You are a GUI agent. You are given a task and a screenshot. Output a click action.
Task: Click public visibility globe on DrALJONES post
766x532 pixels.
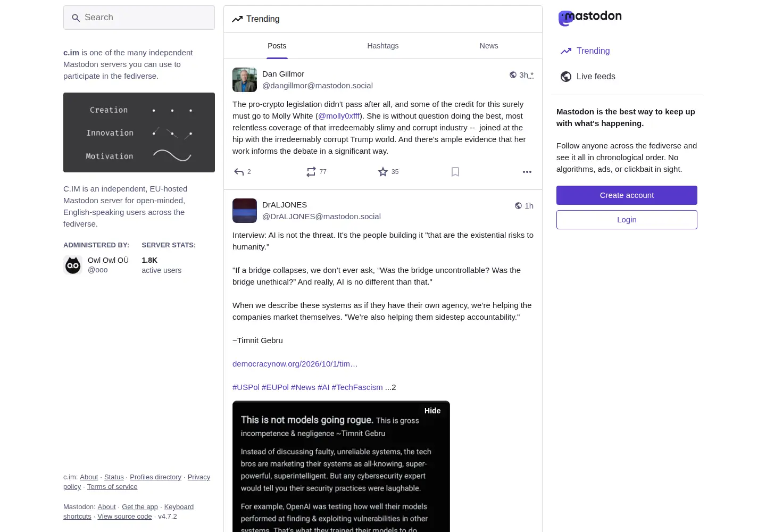[518, 206]
